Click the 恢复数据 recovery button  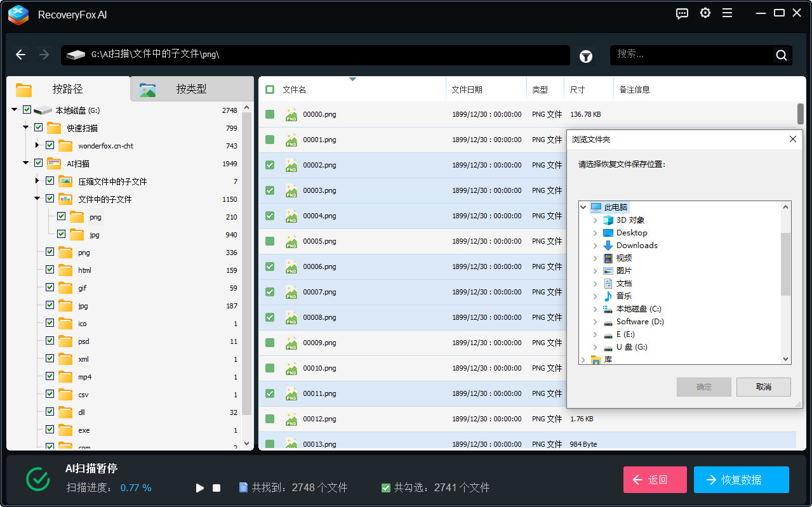click(741, 480)
